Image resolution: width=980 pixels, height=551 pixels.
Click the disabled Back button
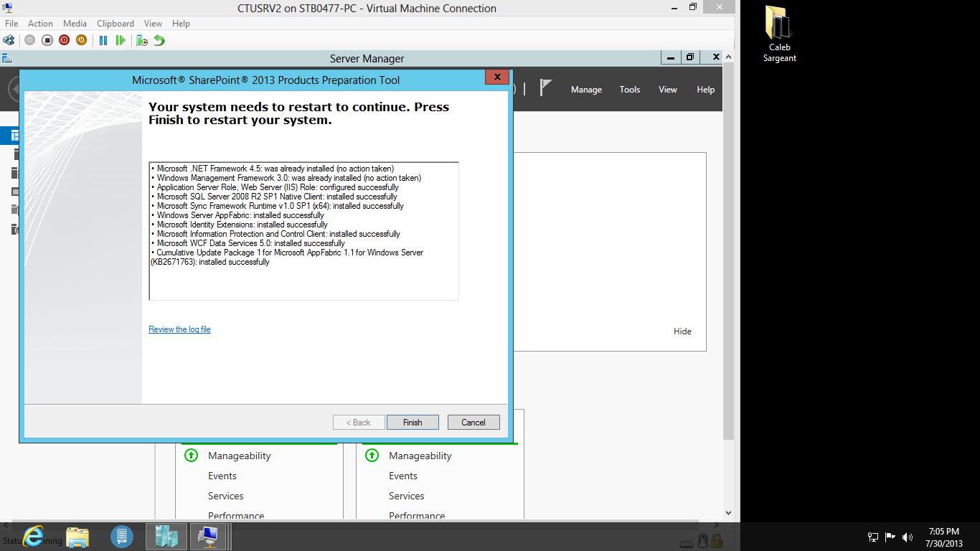tap(359, 423)
